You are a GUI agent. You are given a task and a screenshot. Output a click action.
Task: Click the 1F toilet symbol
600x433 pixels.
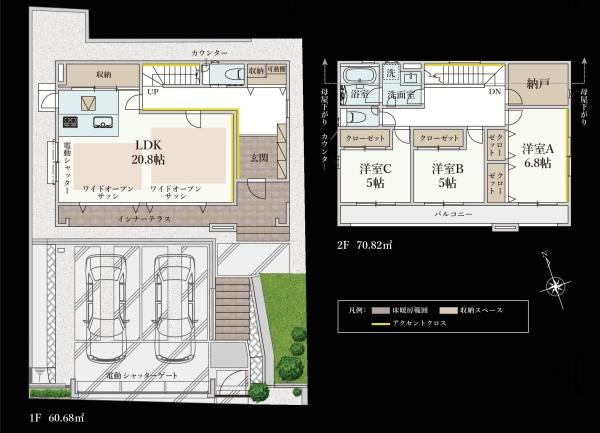coord(234,74)
